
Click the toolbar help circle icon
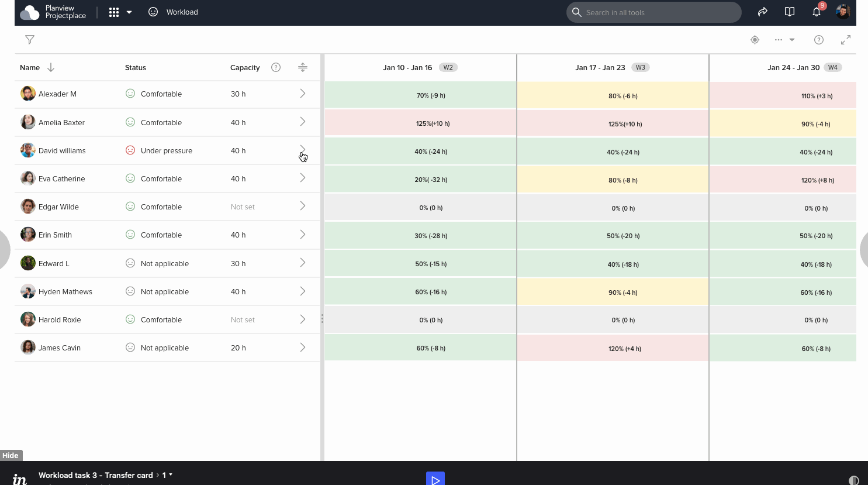point(818,40)
